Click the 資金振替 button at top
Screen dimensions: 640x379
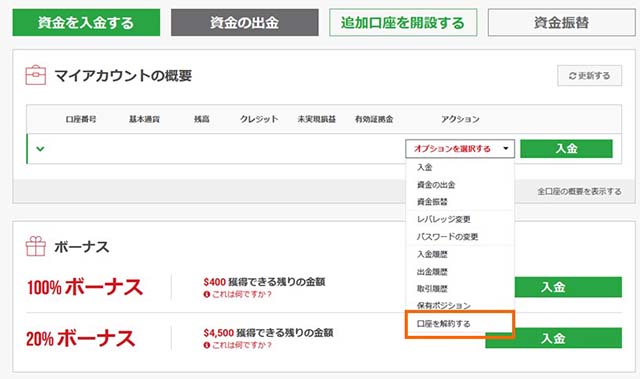pos(561,22)
